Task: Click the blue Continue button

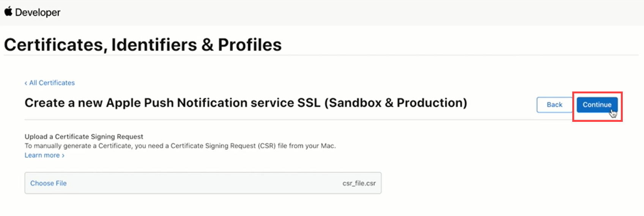Action: pos(597,105)
